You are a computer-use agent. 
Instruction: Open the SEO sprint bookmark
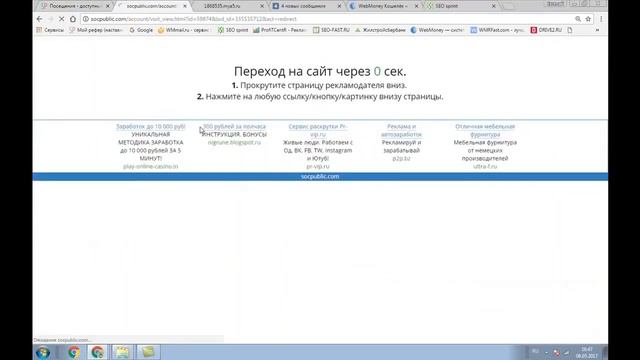[x=233, y=30]
